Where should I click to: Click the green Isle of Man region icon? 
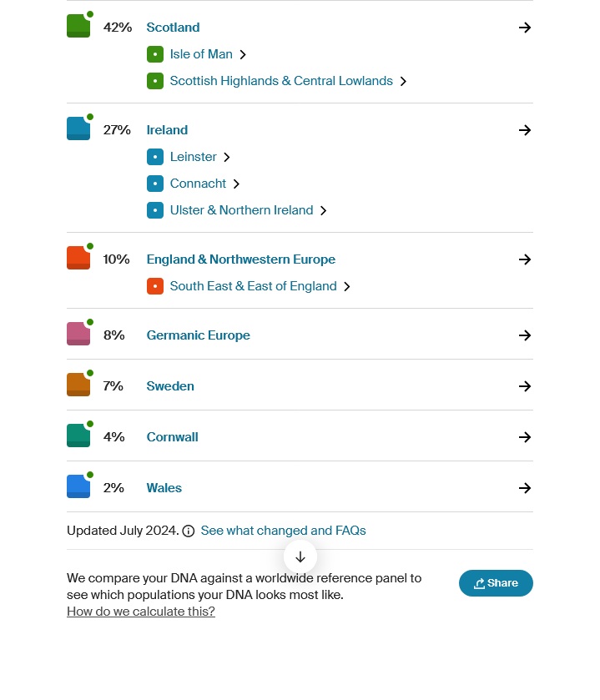click(155, 54)
